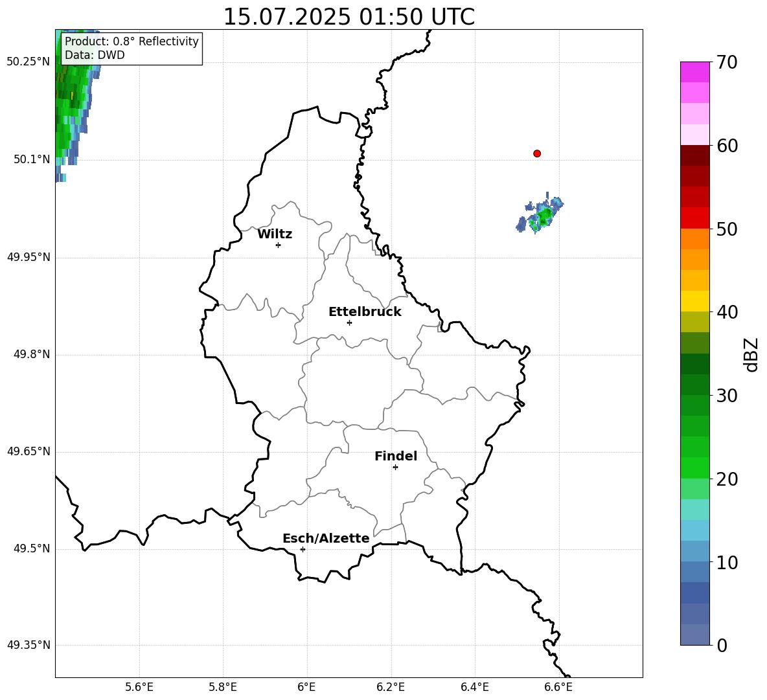This screenshot has height=700, width=767.
Task: Click the title 15.07.2025 01:50 UTC
Action: pos(349,17)
